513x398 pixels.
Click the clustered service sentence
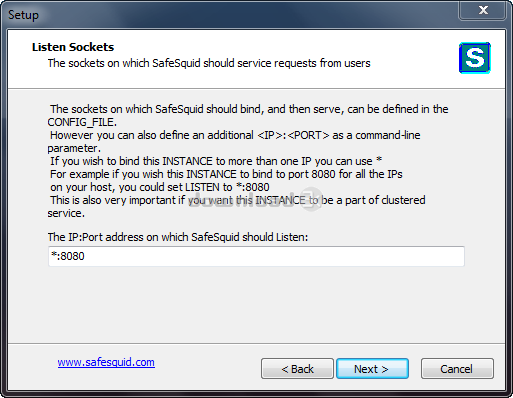click(236, 206)
